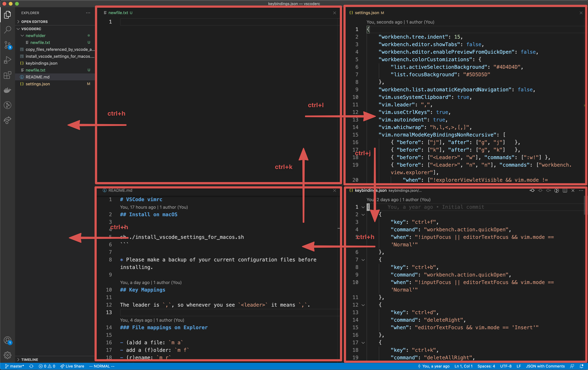Open previous revision of keybindings.json
This screenshot has width=588, height=370.
tap(532, 190)
